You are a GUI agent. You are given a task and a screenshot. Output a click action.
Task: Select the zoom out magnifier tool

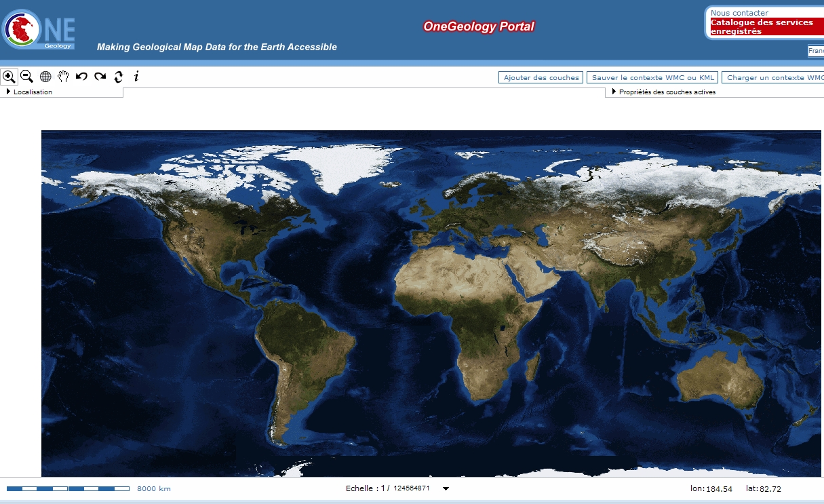(x=26, y=77)
